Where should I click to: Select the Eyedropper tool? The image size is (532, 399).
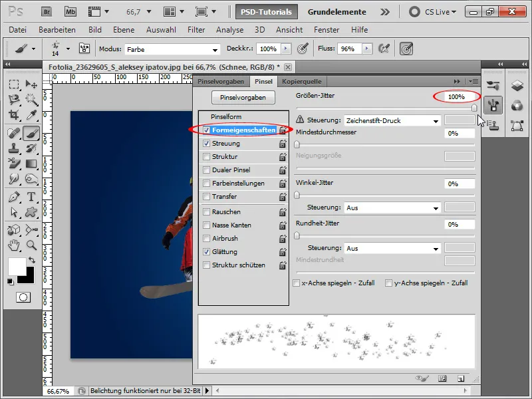[x=31, y=115]
